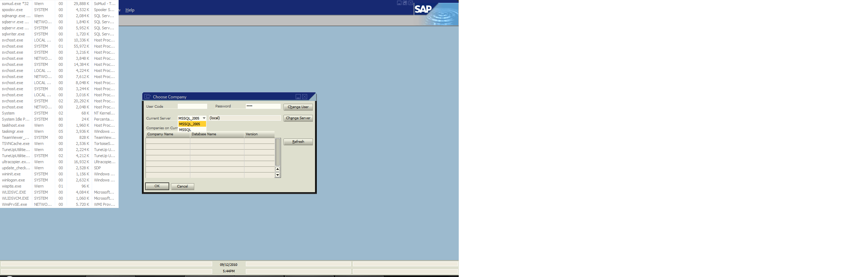Click the Cancel button
This screenshot has height=277, width=868.
point(182,186)
